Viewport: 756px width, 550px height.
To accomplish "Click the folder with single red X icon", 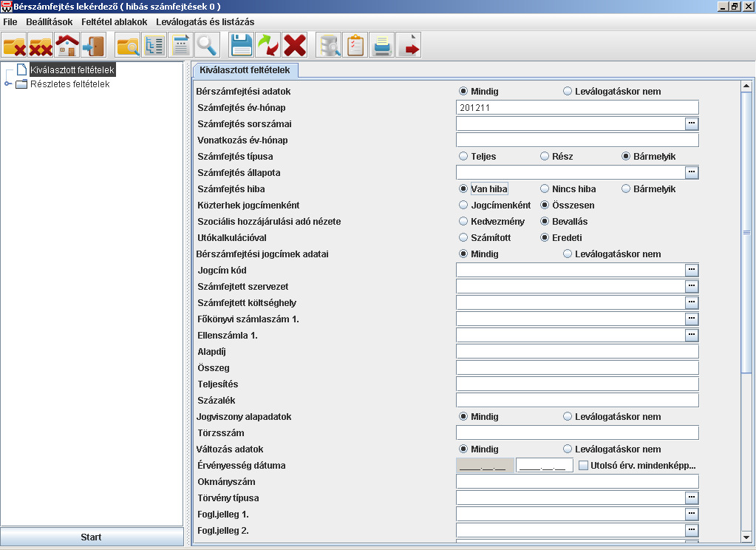I will 15,45.
